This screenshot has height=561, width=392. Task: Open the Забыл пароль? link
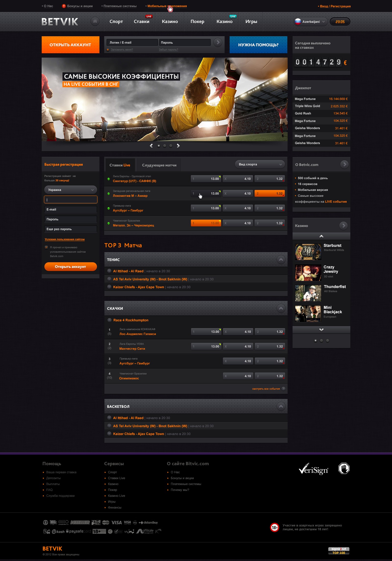point(168,50)
